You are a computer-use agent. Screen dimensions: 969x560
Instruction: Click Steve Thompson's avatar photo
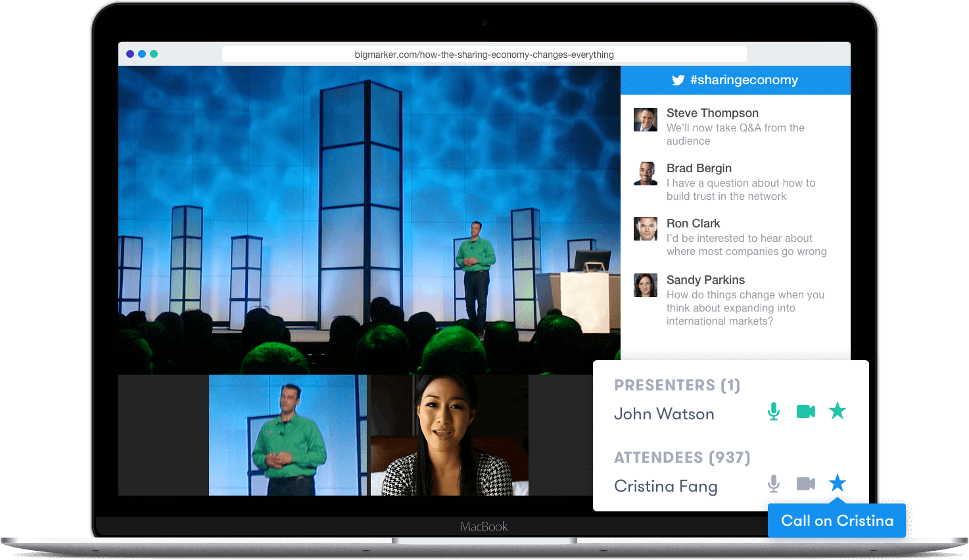pos(646,120)
